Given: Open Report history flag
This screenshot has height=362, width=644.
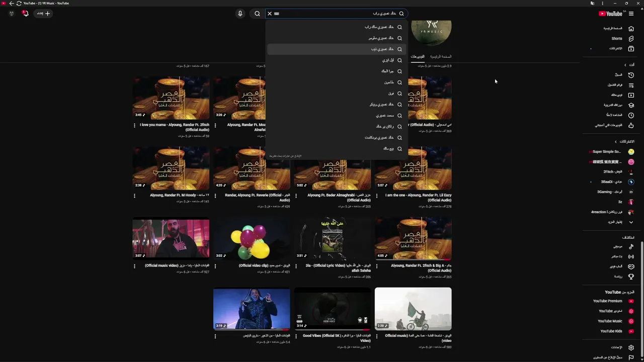Looking at the screenshot, I should click(631, 357).
